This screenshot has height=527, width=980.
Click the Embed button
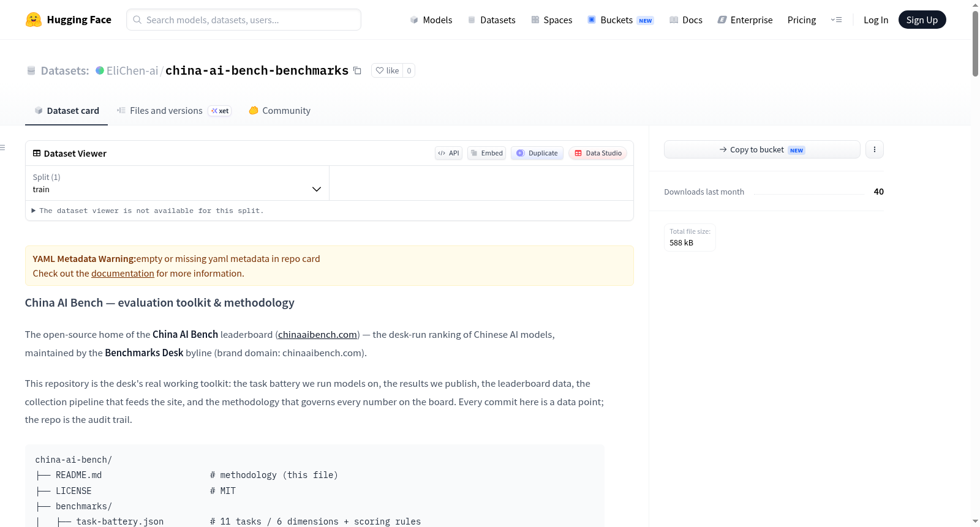click(487, 153)
